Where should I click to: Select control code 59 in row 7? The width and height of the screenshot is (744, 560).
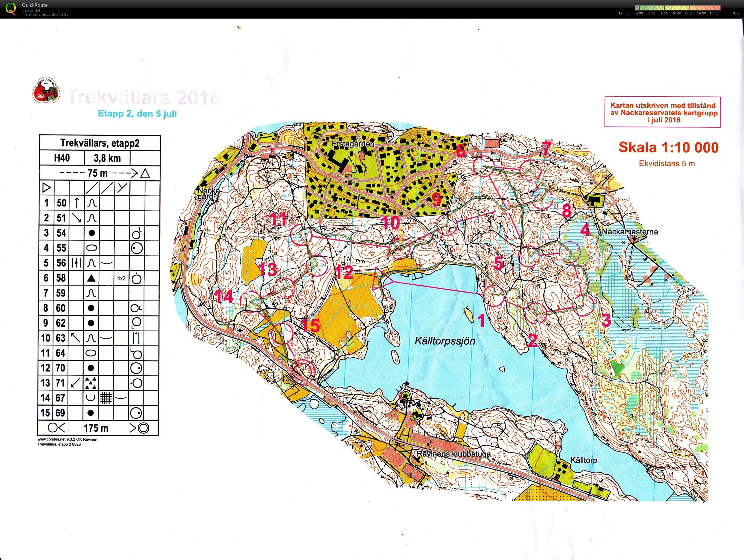61,293
